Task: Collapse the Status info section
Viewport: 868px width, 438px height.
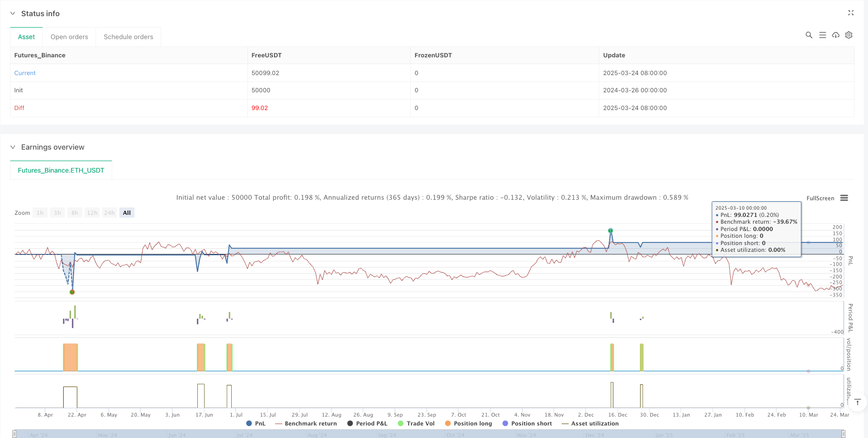Action: [13, 14]
